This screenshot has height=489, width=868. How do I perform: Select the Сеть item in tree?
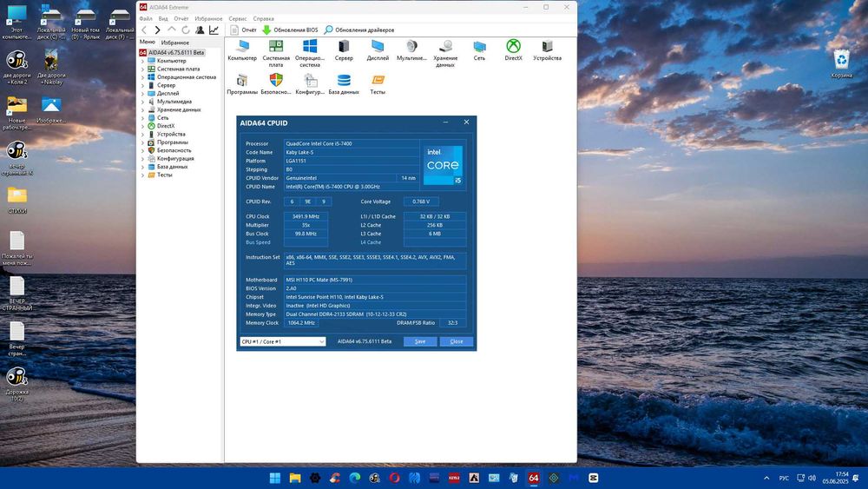click(162, 117)
